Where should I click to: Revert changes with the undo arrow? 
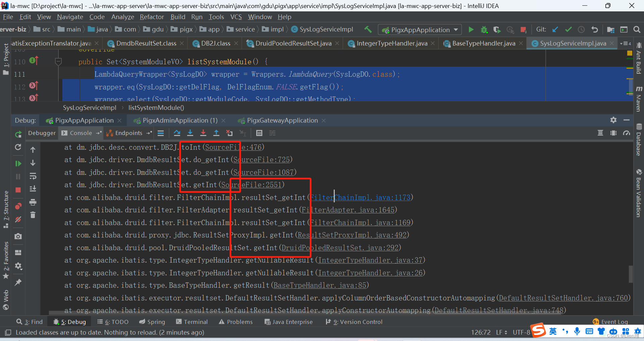coord(594,29)
